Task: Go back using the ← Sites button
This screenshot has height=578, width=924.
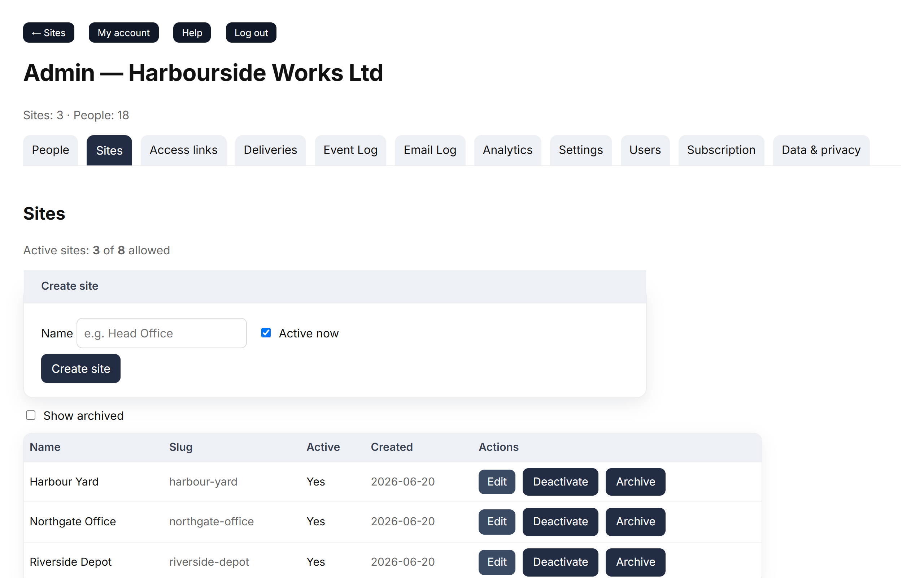Action: click(48, 33)
